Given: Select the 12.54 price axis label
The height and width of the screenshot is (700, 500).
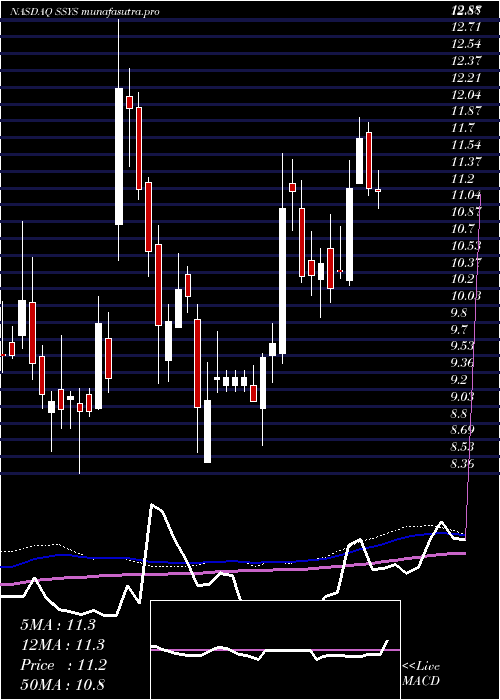Looking at the screenshot, I should 466,44.
